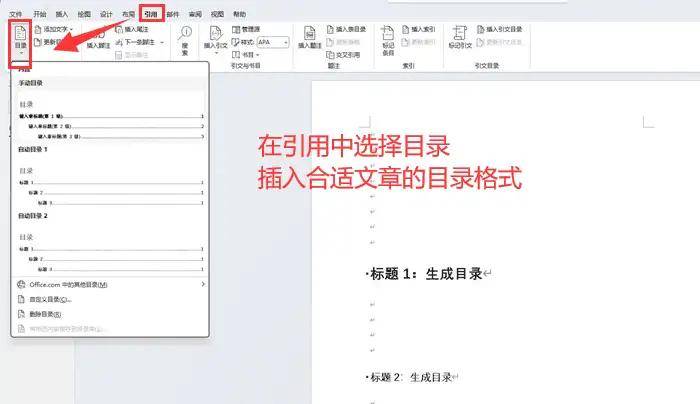Click 插入表目录 insert table of figures
This screenshot has width=700, height=404.
click(x=346, y=29)
